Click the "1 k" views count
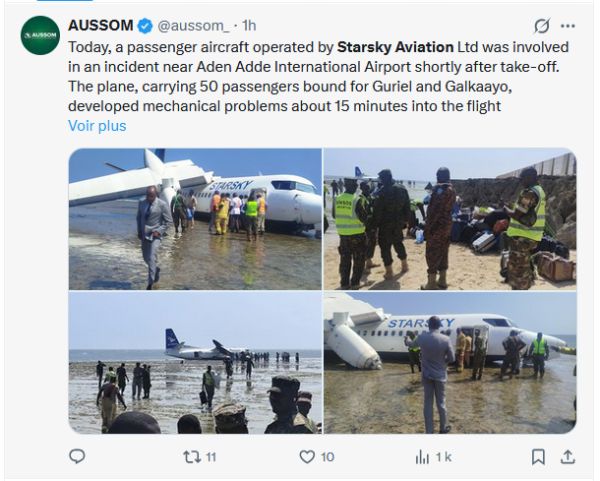 [441, 457]
